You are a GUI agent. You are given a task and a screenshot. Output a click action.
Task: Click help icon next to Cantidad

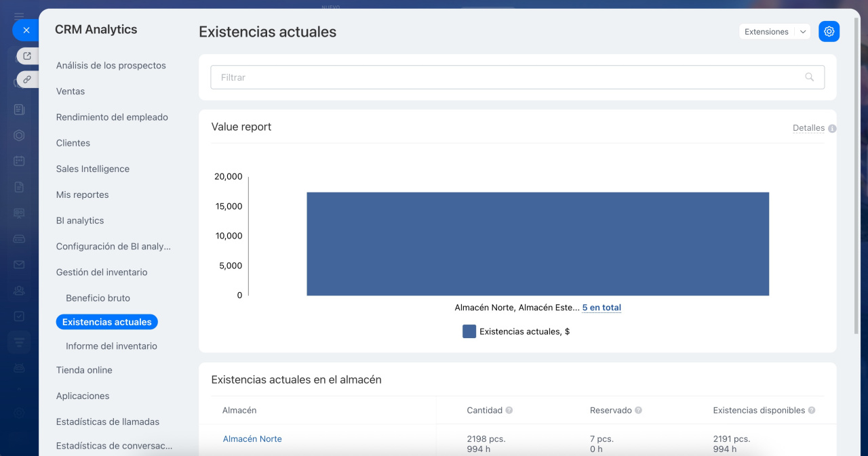tap(509, 411)
